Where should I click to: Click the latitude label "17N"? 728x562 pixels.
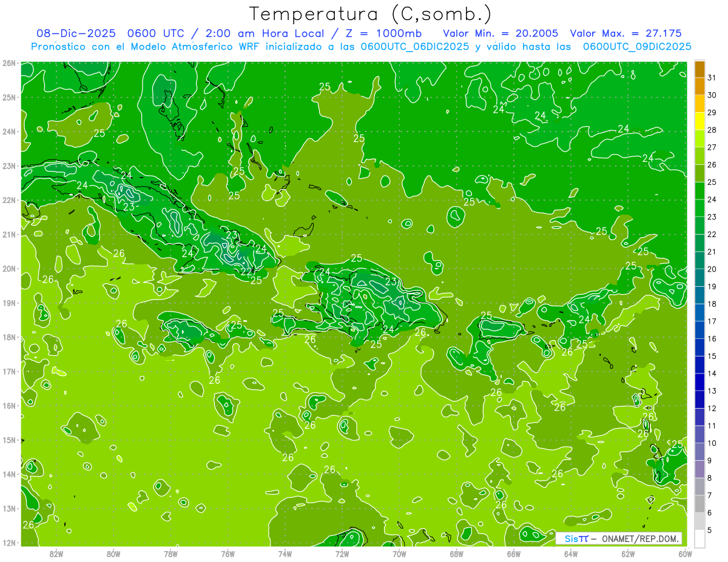pyautogui.click(x=10, y=372)
